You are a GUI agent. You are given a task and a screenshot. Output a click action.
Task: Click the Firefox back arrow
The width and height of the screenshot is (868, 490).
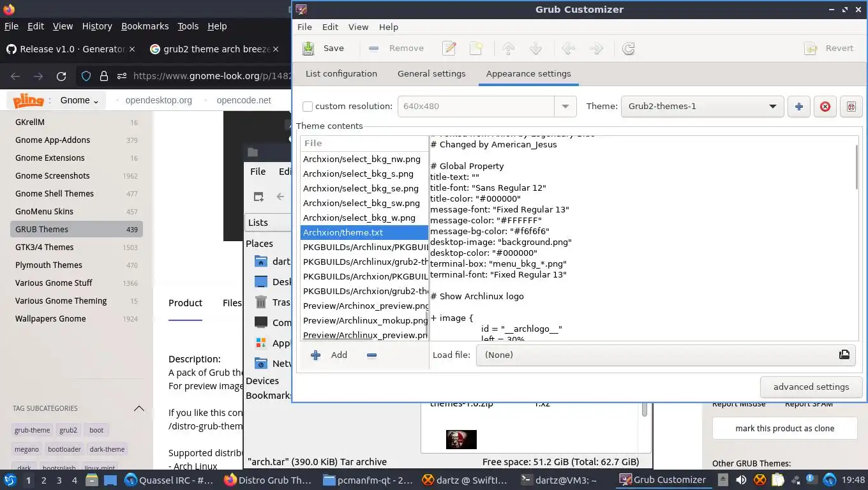tap(15, 76)
